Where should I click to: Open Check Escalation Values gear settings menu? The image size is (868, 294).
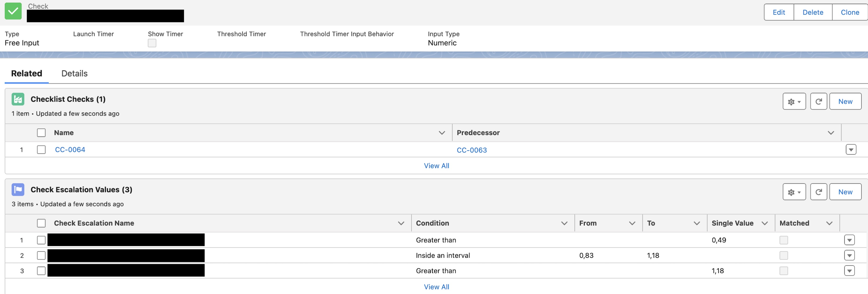click(x=794, y=192)
